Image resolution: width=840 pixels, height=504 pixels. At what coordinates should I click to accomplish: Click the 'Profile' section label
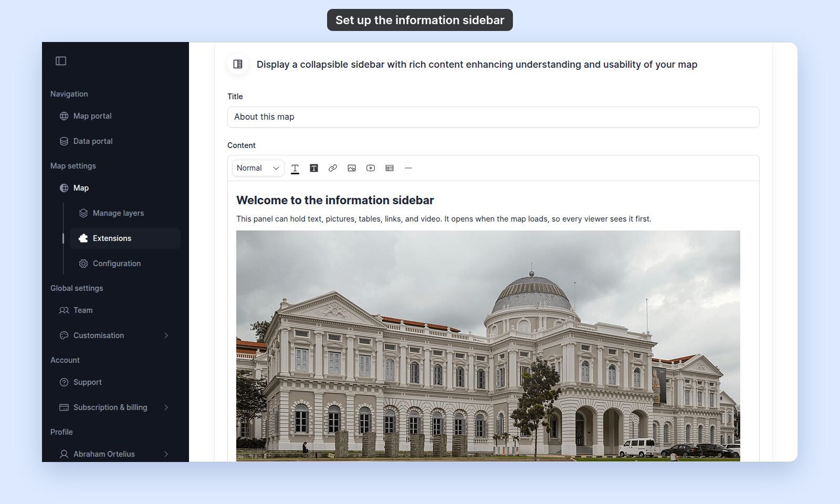61,432
